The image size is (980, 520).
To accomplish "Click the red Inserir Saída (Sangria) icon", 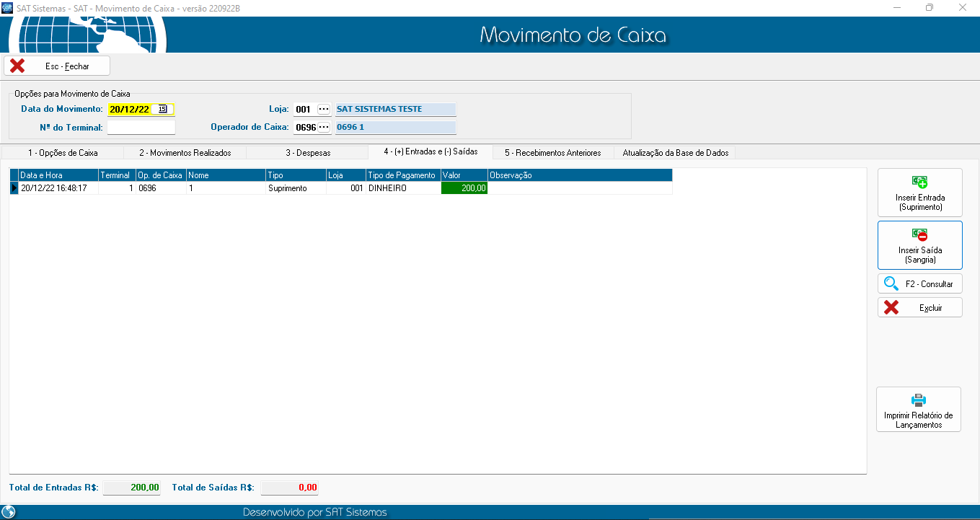I will (x=919, y=235).
